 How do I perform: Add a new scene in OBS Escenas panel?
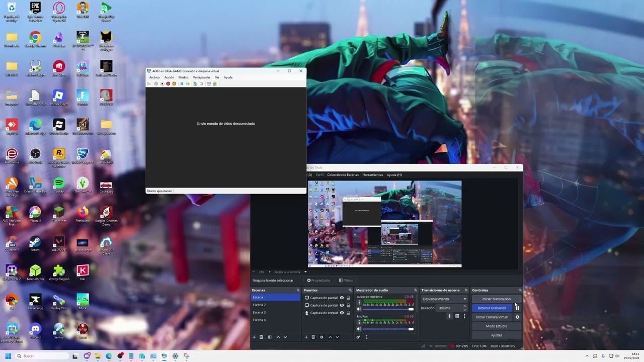(x=254, y=337)
